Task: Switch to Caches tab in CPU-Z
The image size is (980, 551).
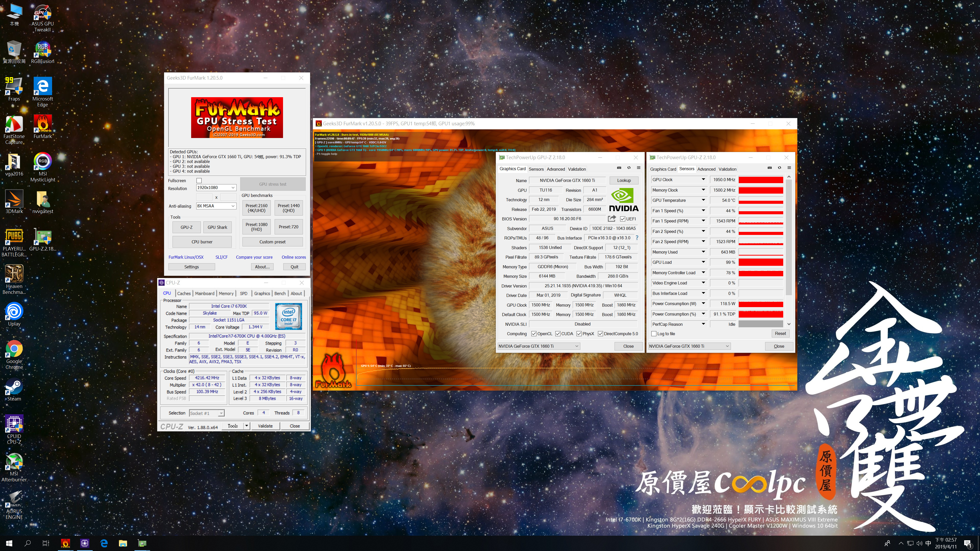Action: point(184,293)
